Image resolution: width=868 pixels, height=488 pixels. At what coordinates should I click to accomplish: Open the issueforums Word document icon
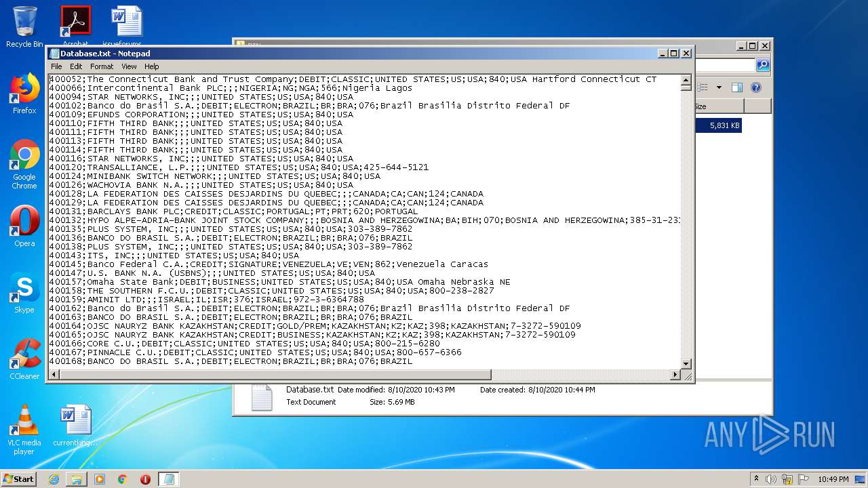pyautogui.click(x=126, y=27)
